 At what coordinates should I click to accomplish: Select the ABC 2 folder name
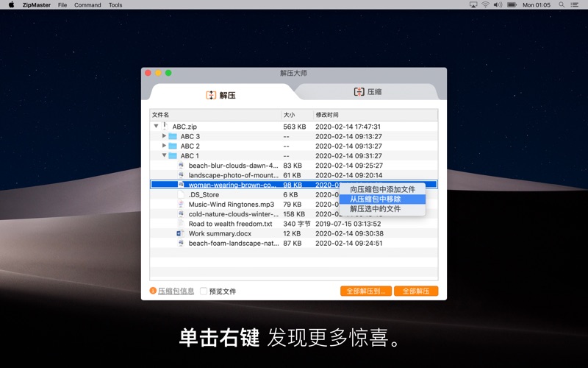pos(190,146)
